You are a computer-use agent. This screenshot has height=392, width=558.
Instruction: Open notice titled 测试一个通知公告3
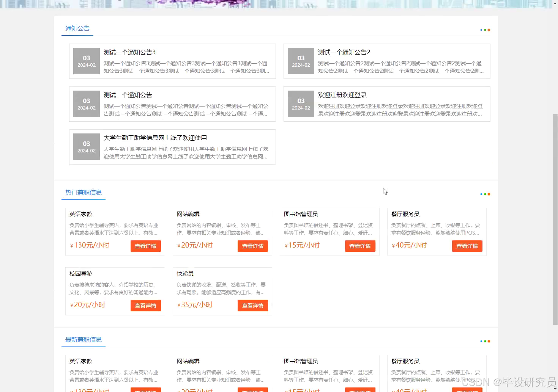click(x=130, y=52)
